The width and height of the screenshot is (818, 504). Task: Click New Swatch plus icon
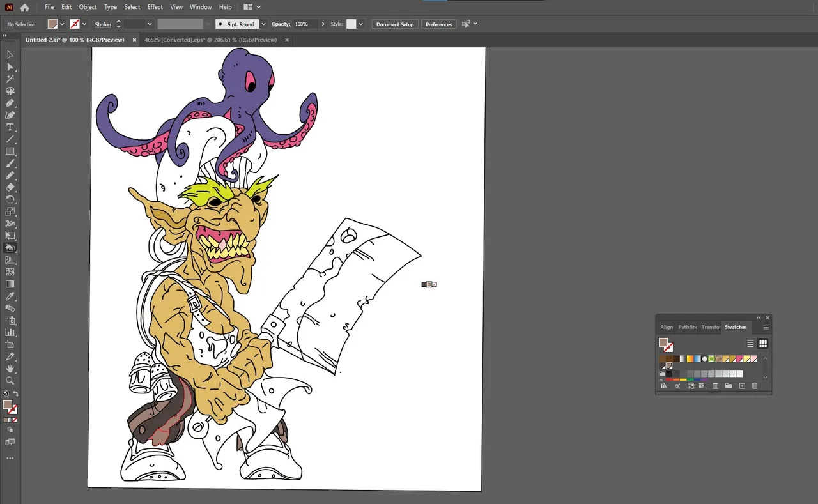pos(742,386)
